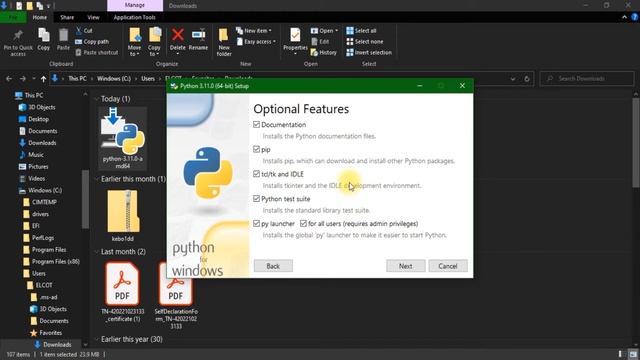Select the TN-420221023133_certificate PDF file
The width and height of the screenshot is (640, 360).
(122, 292)
